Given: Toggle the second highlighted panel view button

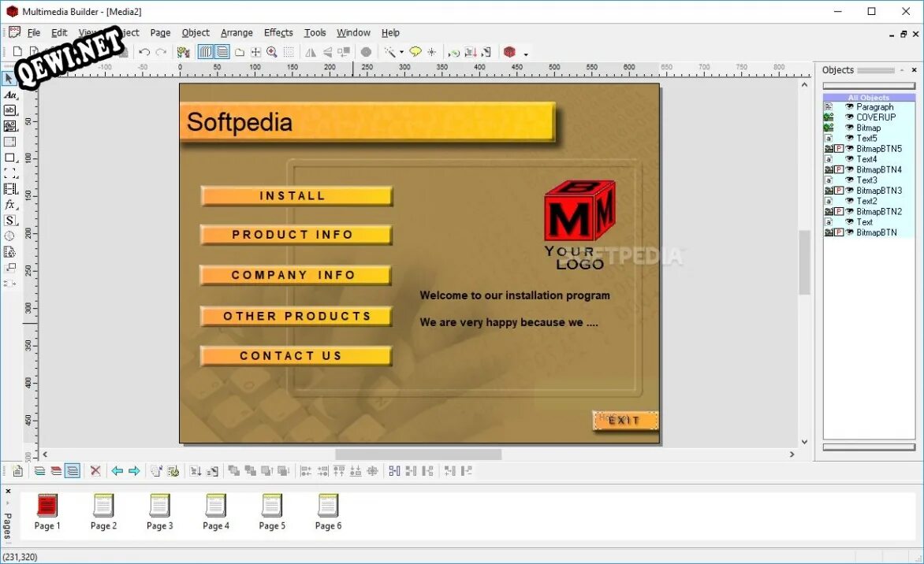Looking at the screenshot, I should pos(222,53).
